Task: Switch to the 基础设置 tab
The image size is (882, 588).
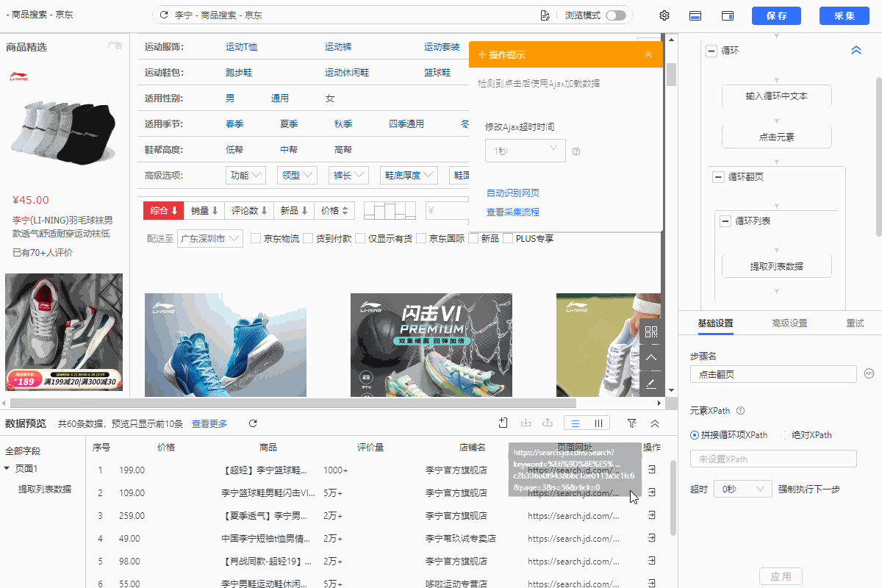Action: point(715,323)
